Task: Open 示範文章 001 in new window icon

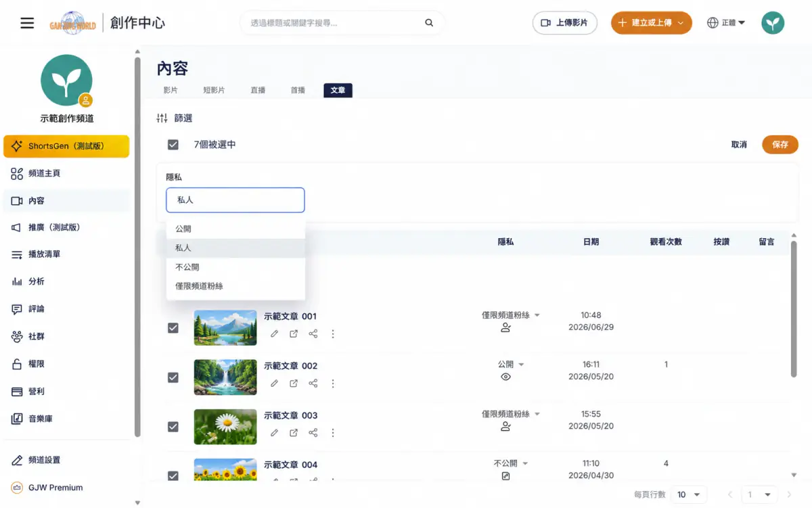Action: click(x=294, y=334)
